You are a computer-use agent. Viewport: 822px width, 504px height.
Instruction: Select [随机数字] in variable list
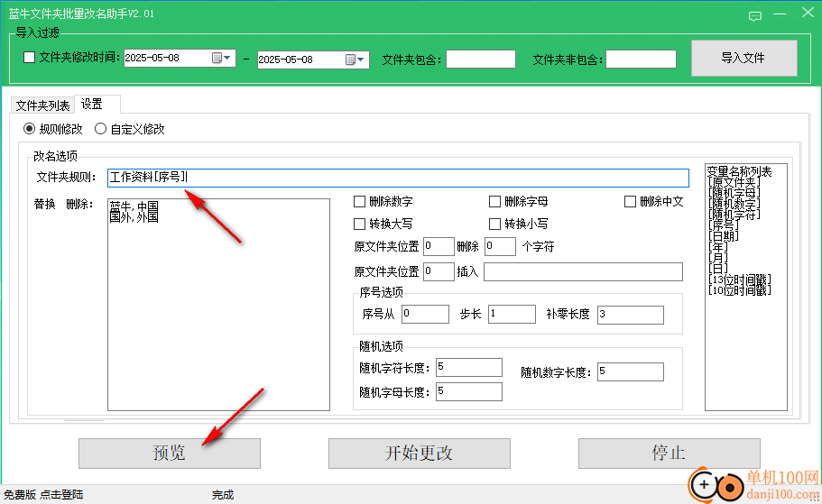click(x=734, y=203)
